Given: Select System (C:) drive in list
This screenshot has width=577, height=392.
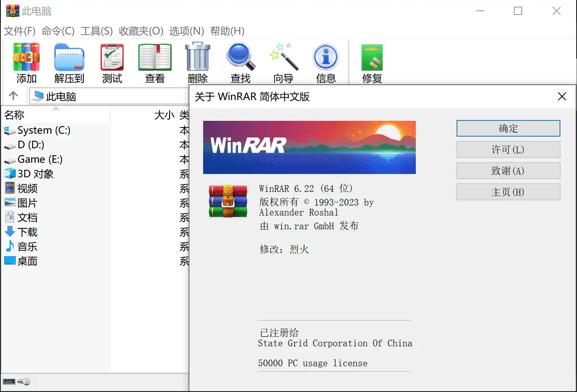Looking at the screenshot, I should [x=44, y=130].
